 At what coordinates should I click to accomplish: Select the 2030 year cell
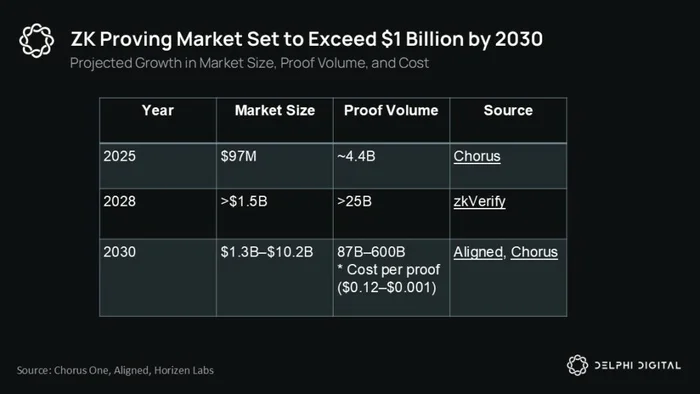click(x=158, y=278)
